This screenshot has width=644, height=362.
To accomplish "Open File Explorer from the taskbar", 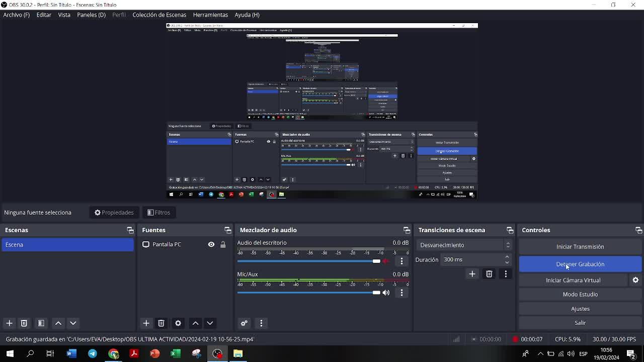I will (x=238, y=353).
